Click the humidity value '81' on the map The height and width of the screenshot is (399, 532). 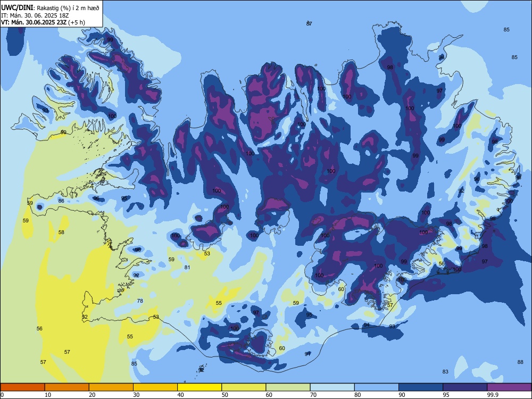(187, 268)
